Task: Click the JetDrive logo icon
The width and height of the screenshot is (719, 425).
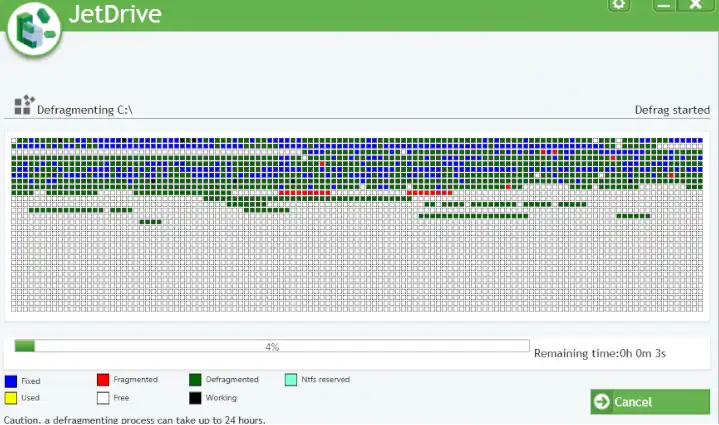Action: tap(33, 29)
